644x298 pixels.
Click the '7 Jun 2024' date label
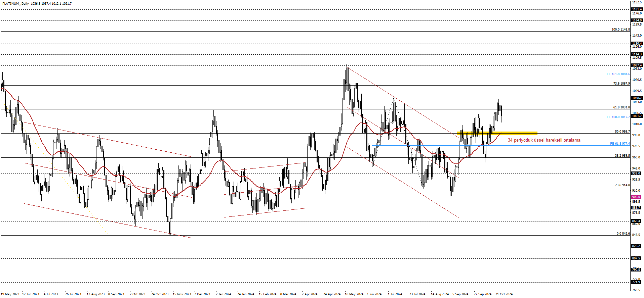coord(374,294)
